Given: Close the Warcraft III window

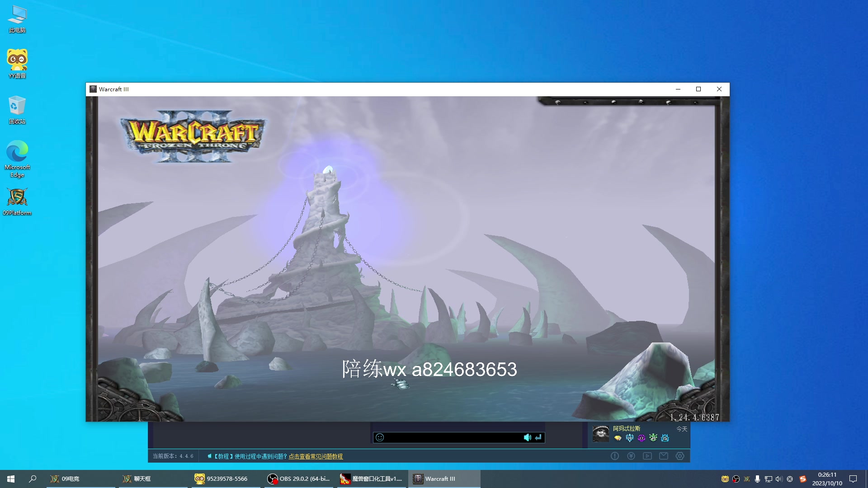Looking at the screenshot, I should click(719, 89).
